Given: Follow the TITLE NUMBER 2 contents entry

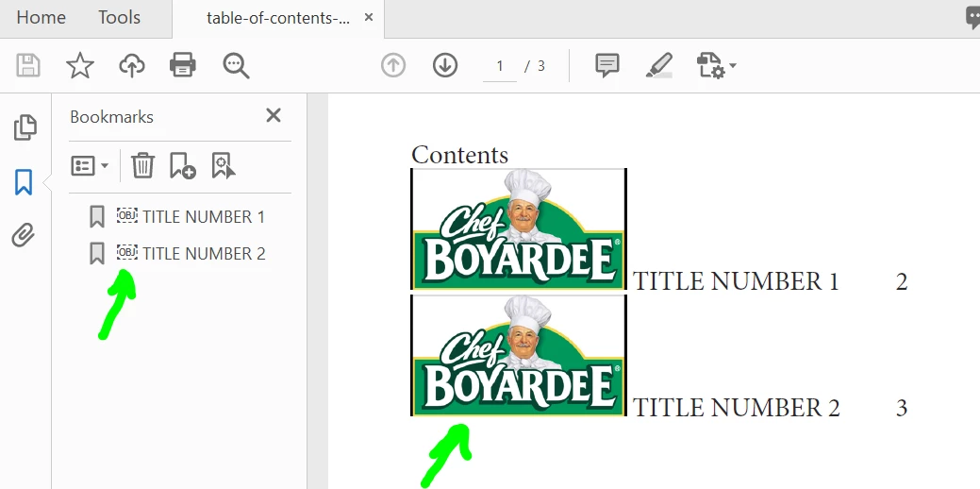Looking at the screenshot, I should click(x=737, y=408).
